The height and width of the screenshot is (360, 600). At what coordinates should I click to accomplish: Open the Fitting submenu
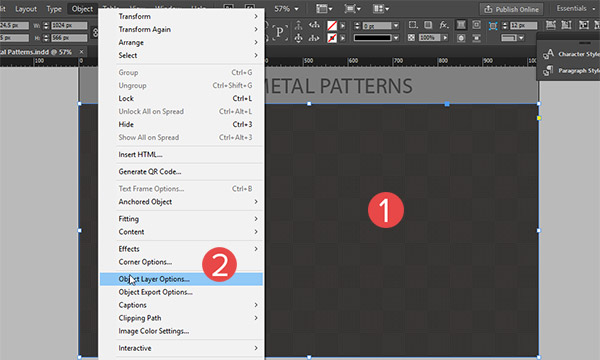[181, 219]
